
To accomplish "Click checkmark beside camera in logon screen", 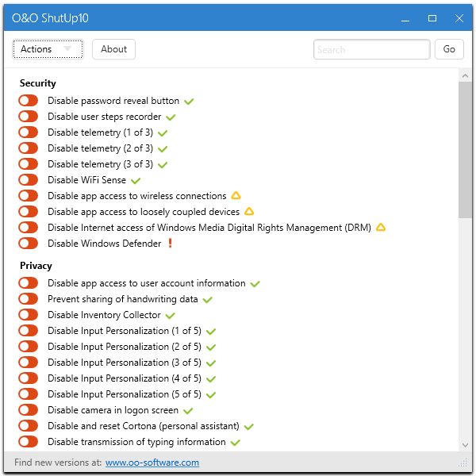I will [188, 411].
